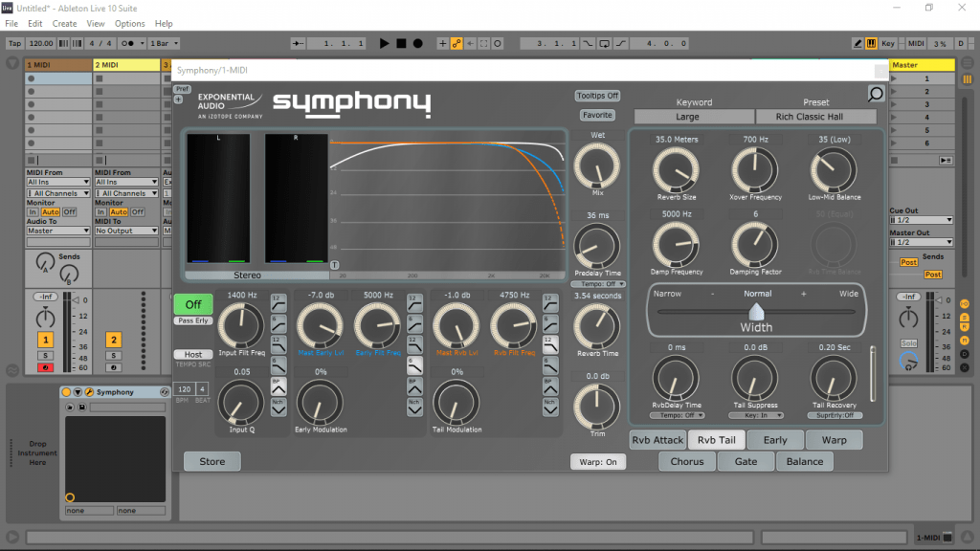Open the File menu
Screen dimensions: 980x551
point(11,23)
